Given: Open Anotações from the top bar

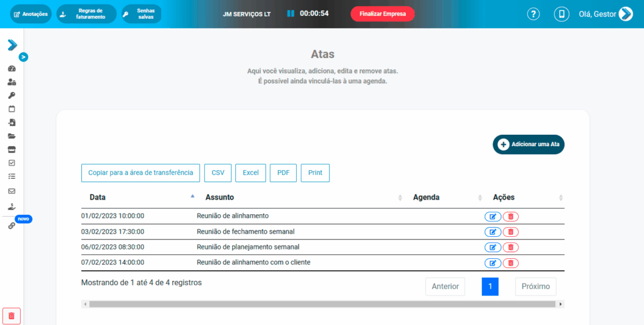Looking at the screenshot, I should [31, 14].
